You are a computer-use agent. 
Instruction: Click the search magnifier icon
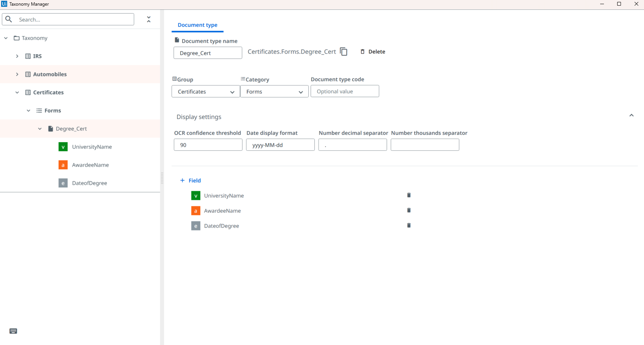tap(9, 19)
